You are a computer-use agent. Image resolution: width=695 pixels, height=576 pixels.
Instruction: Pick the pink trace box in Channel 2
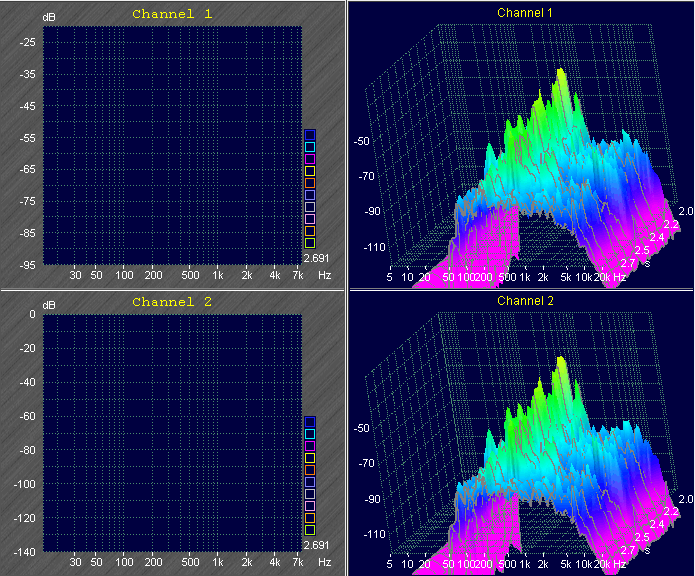click(310, 506)
